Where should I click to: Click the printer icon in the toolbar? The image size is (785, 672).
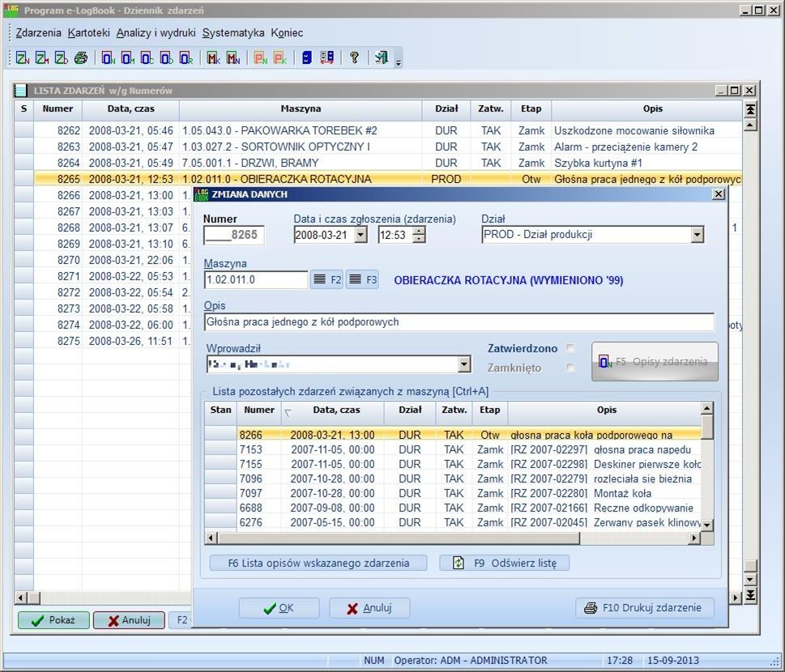[81, 58]
